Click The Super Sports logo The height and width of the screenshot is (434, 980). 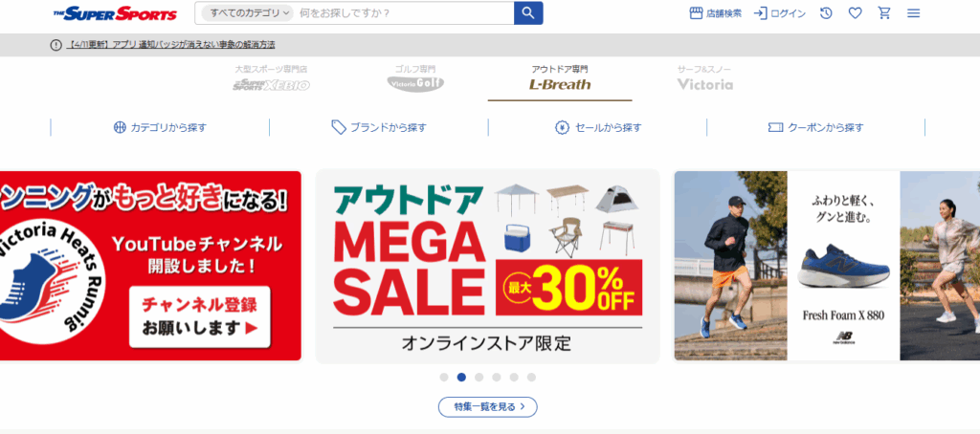pos(115,13)
